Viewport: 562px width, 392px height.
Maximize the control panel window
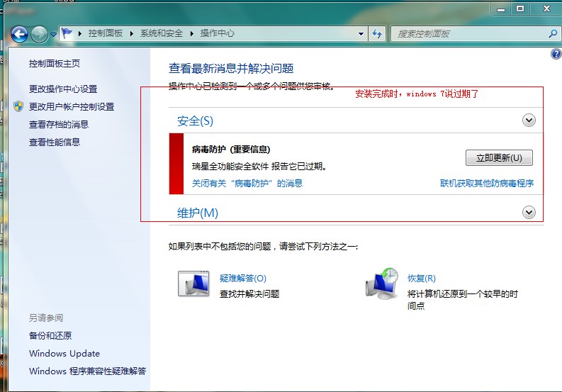(520, 9)
